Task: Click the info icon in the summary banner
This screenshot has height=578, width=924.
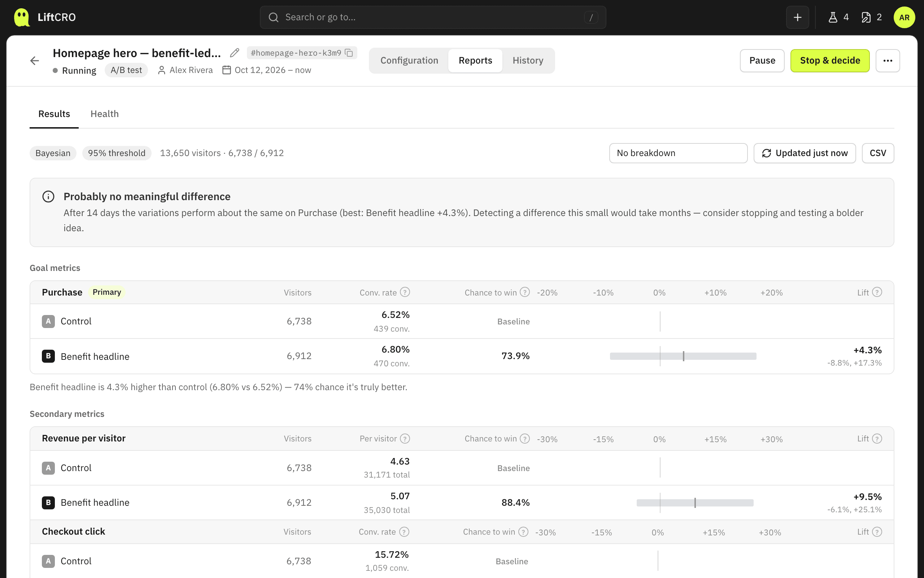Action: [x=48, y=197]
